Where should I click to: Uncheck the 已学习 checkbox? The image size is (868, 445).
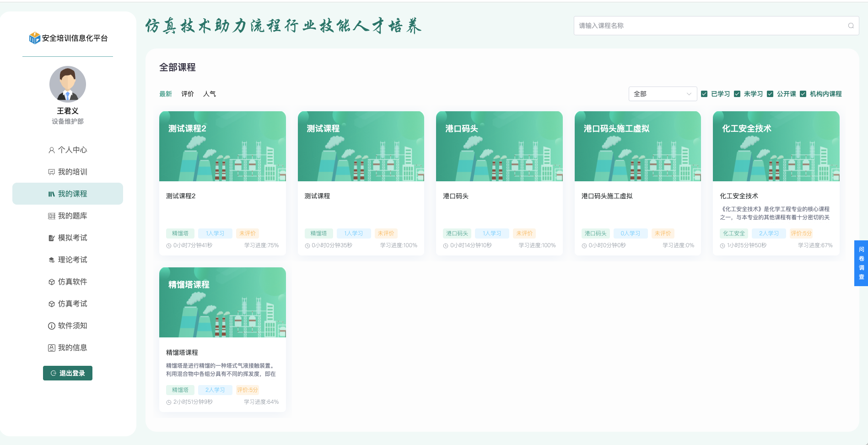704,94
